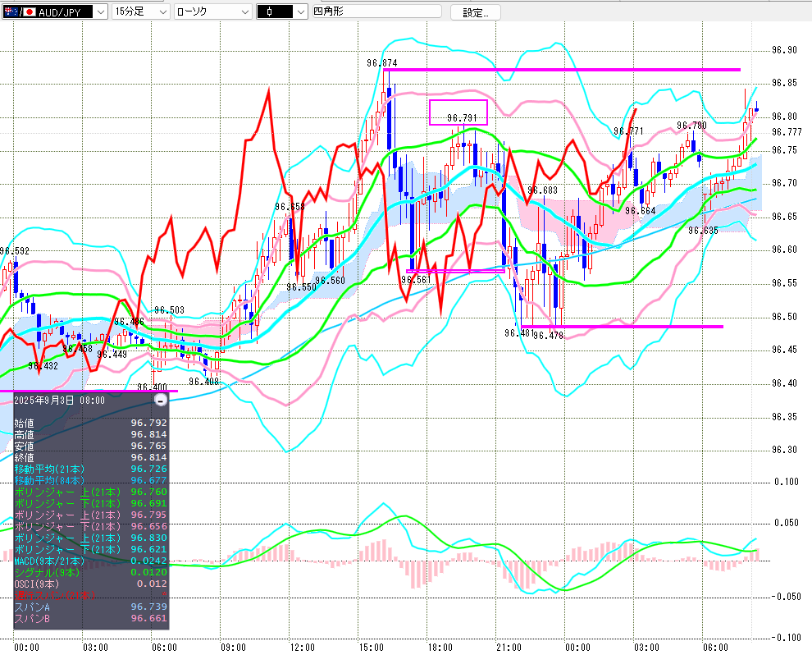Click the 96.780 price label on chart
This screenshot has height=655, width=812.
pyautogui.click(x=692, y=126)
